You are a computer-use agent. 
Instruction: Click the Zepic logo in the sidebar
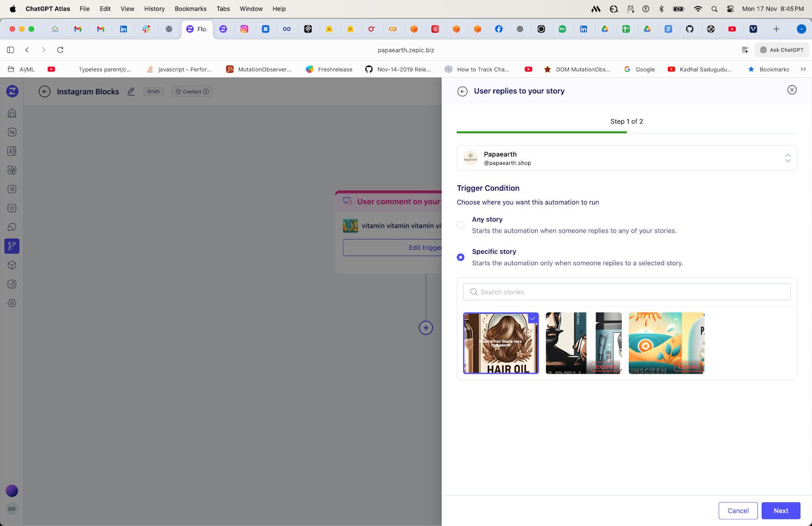[12, 91]
